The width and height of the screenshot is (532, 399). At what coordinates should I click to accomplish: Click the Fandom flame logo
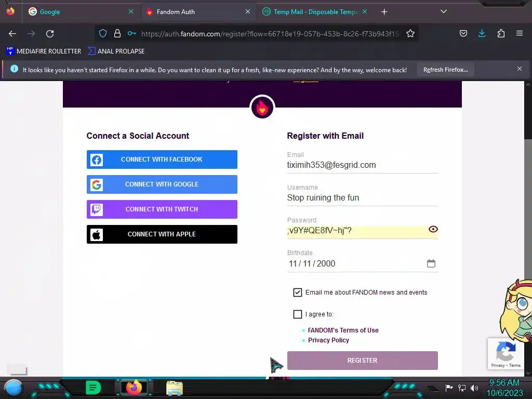pyautogui.click(x=262, y=107)
